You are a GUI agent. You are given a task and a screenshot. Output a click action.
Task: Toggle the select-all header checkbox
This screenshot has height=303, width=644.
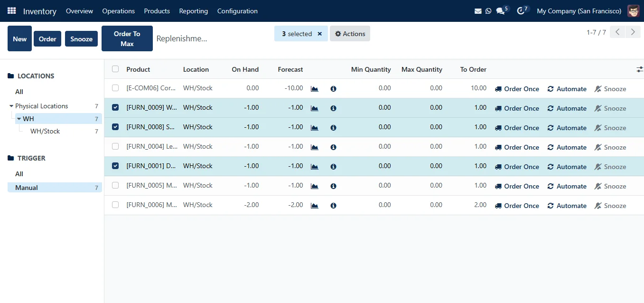(115, 69)
